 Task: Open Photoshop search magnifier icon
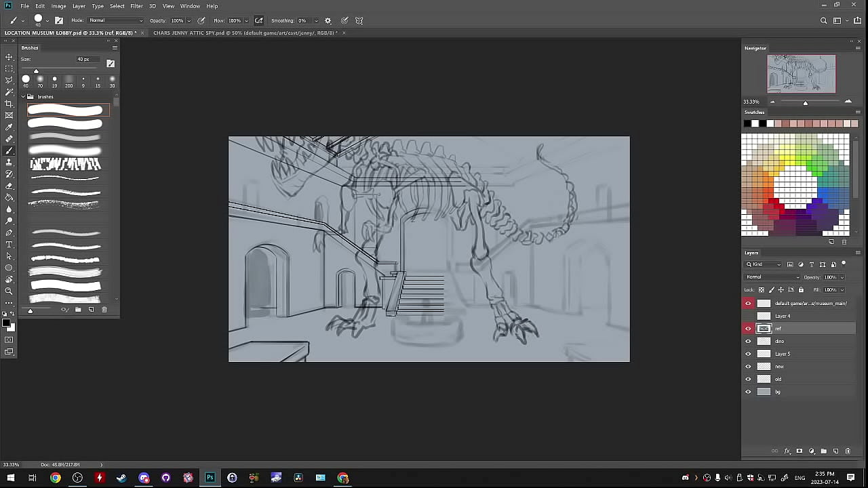pos(824,20)
